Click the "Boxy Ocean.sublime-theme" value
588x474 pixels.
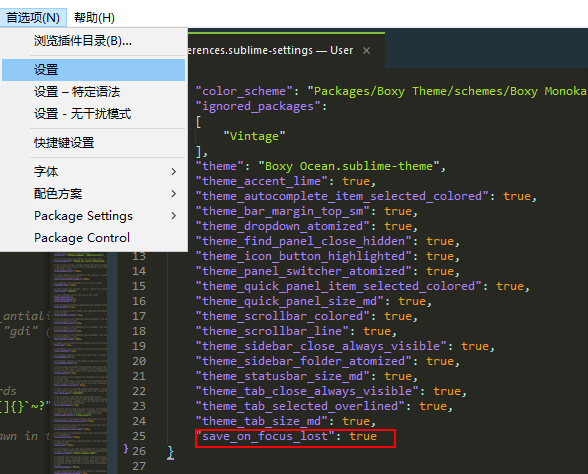click(x=349, y=166)
